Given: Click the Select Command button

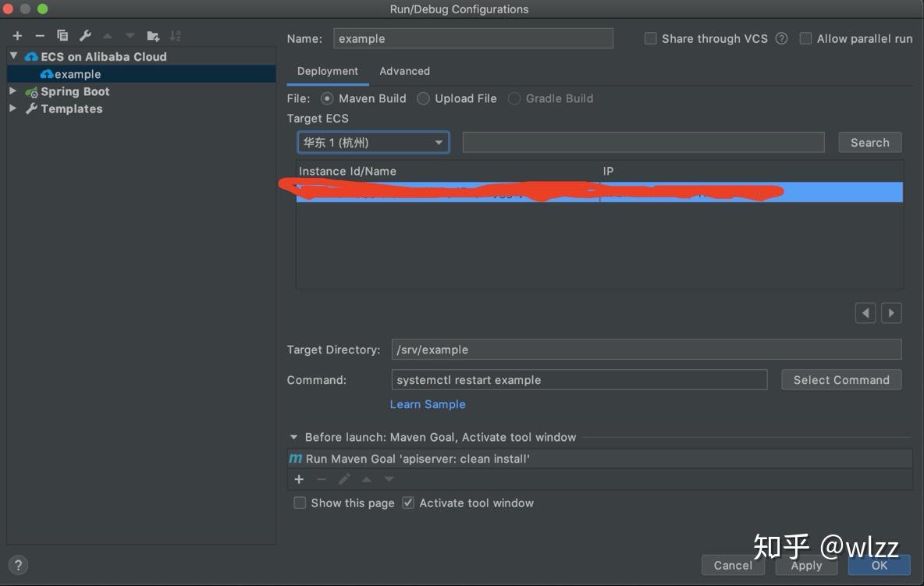Looking at the screenshot, I should click(841, 380).
